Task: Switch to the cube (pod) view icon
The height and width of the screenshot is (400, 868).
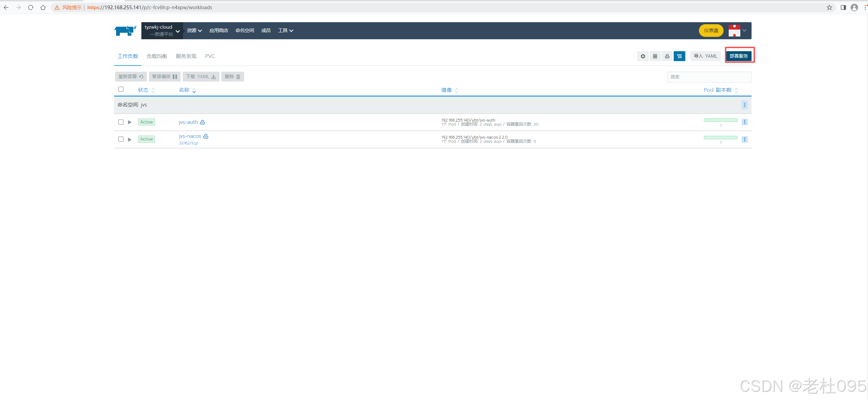Action: [643, 56]
